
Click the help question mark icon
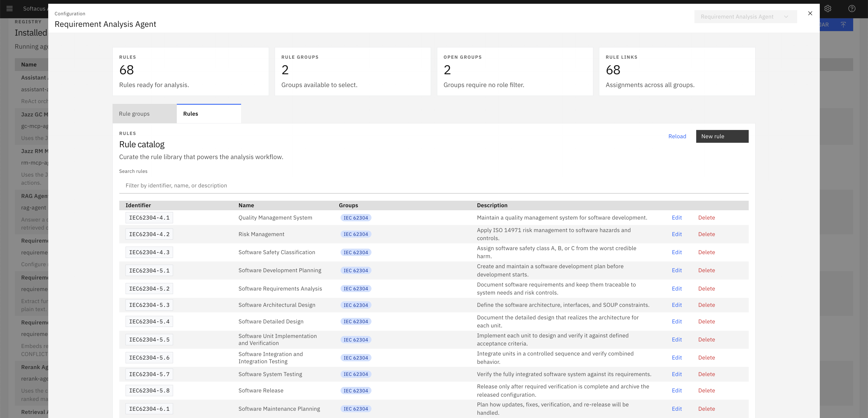852,9
